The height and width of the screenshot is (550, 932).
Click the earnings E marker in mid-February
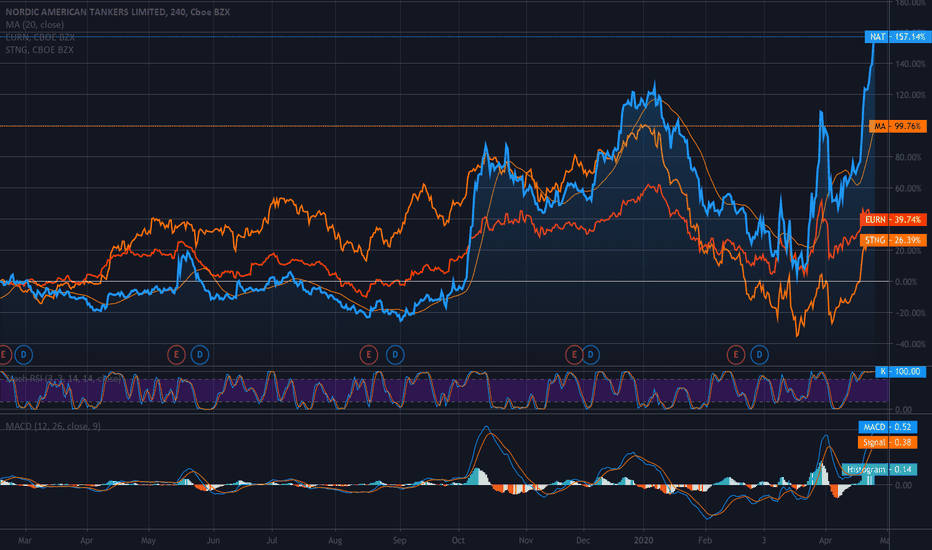736,355
